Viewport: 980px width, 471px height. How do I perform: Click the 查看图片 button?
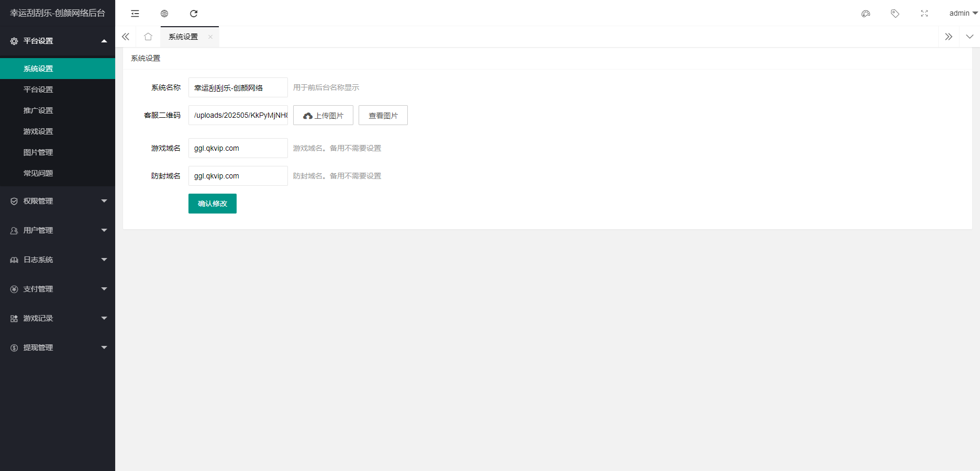pos(383,115)
